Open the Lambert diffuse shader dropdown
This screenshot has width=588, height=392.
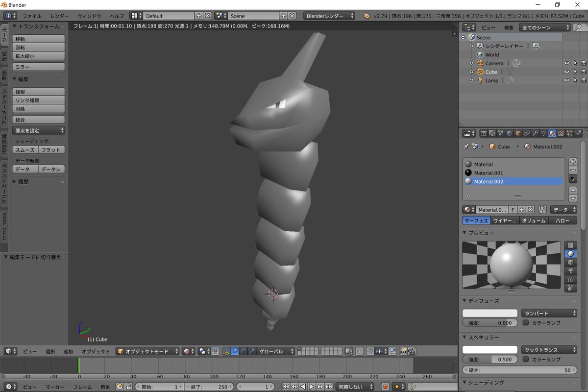pos(549,313)
